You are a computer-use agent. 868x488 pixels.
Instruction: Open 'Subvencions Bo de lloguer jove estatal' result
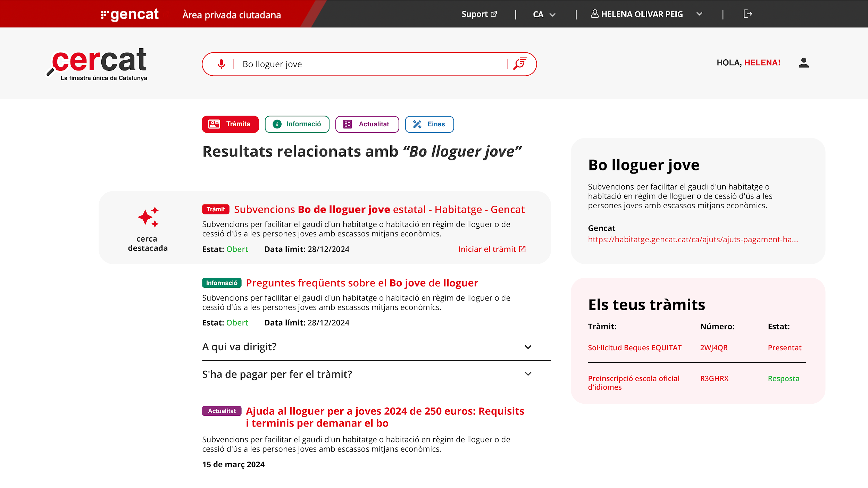click(x=379, y=210)
